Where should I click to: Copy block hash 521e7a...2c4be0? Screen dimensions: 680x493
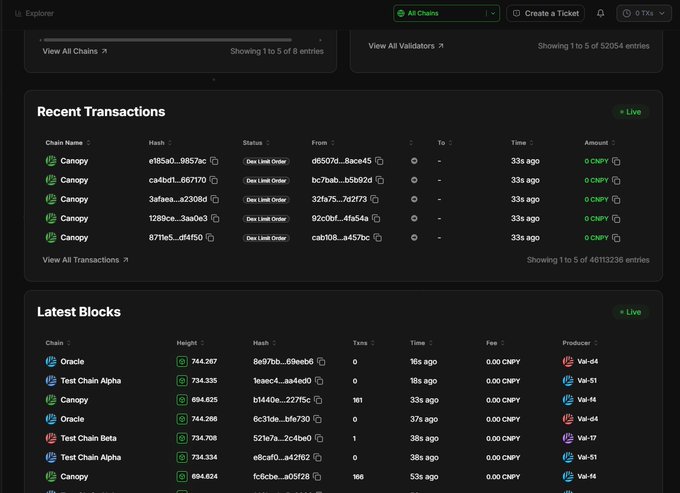pos(319,438)
